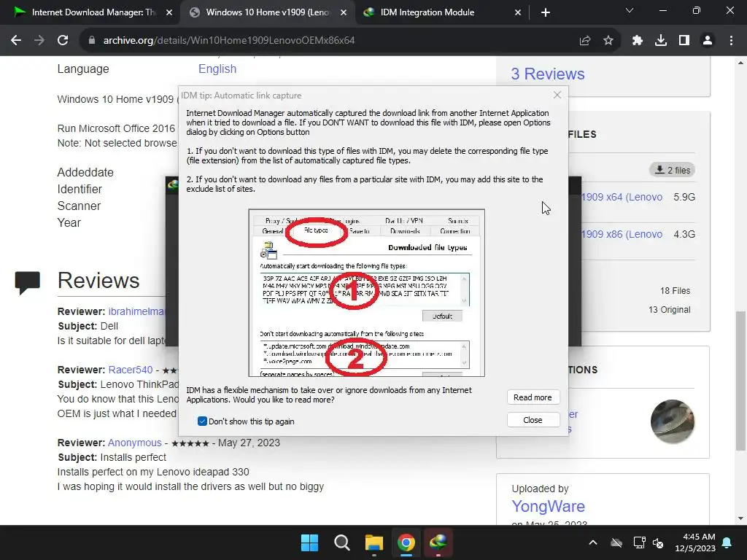Open the 1909 x64 (Lenovo file link
The width and height of the screenshot is (747, 560).
pos(622,197)
